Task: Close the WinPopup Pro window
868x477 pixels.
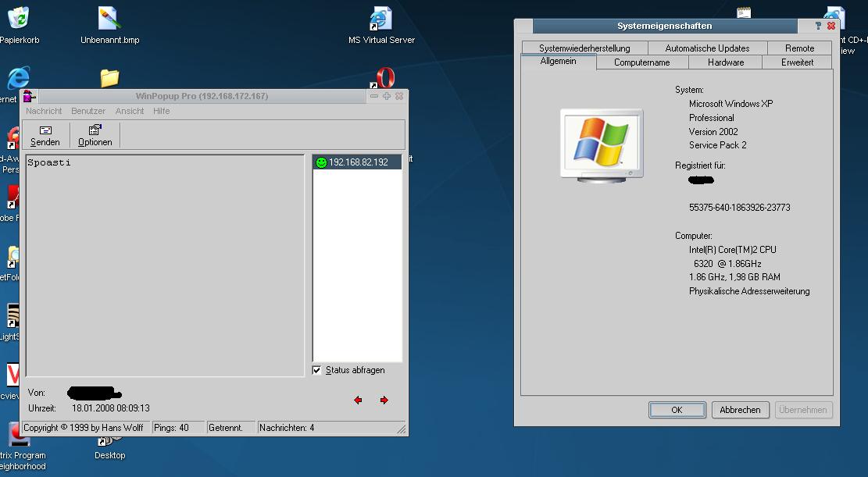Action: point(399,96)
